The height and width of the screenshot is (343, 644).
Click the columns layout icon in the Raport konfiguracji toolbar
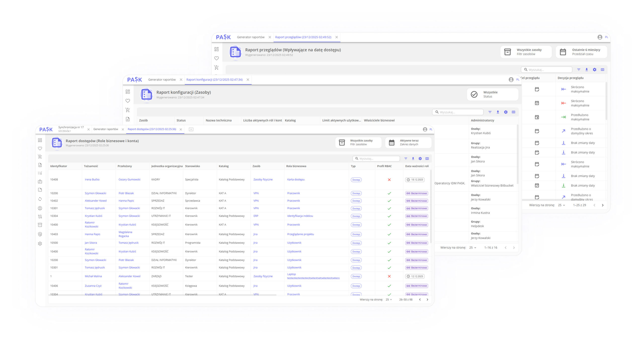coord(513,112)
